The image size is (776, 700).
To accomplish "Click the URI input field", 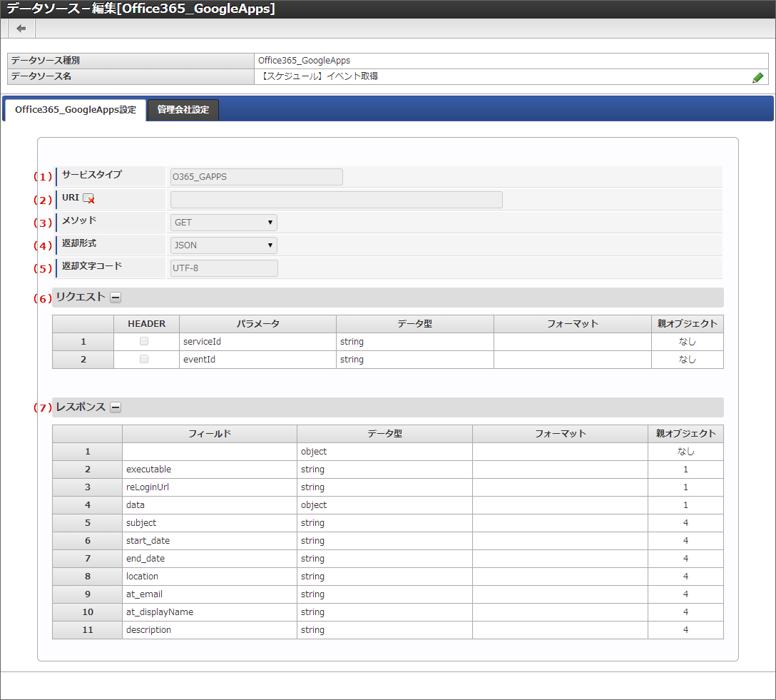I will pyautogui.click(x=337, y=200).
